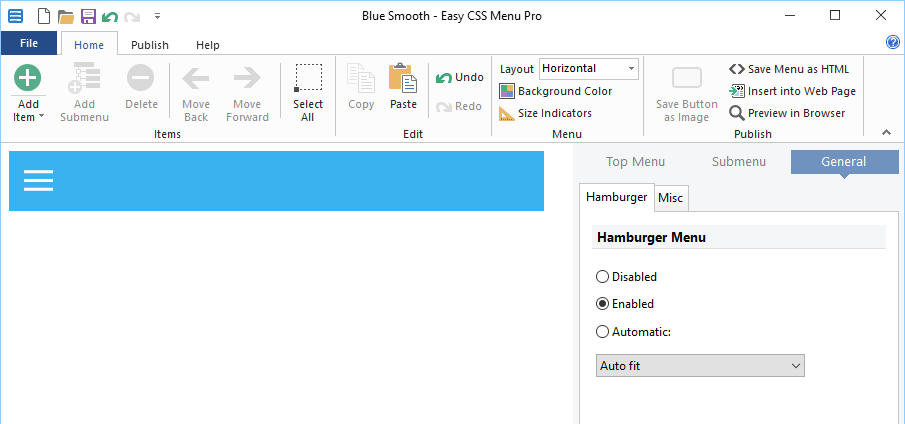
Task: Switch to Top Menu panel
Action: (635, 162)
